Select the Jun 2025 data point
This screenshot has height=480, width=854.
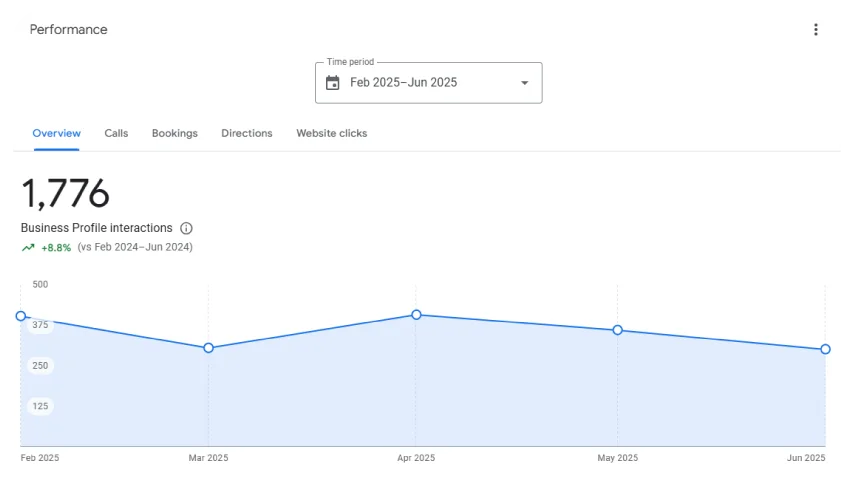pyautogui.click(x=825, y=349)
